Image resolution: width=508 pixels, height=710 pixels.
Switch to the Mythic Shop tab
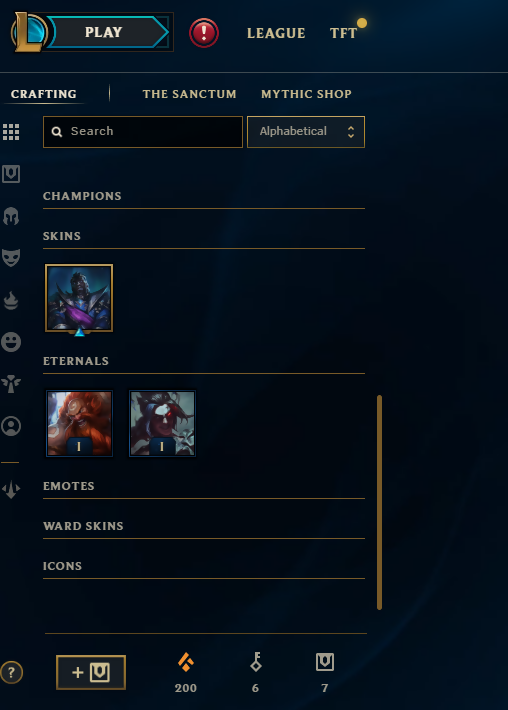pyautogui.click(x=306, y=94)
